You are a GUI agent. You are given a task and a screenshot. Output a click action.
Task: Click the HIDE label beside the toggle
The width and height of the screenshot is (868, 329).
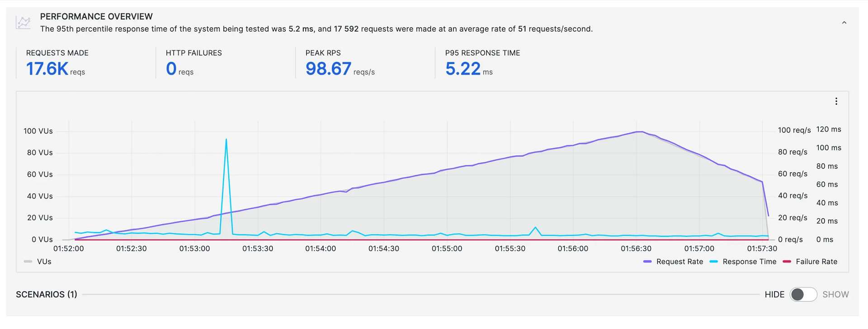click(x=774, y=295)
